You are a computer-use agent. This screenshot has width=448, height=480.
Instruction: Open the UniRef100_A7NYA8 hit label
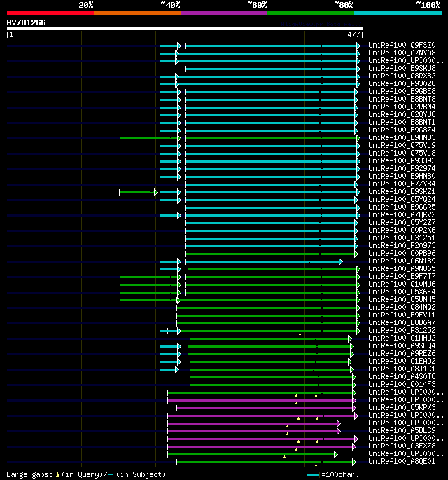[402, 53]
